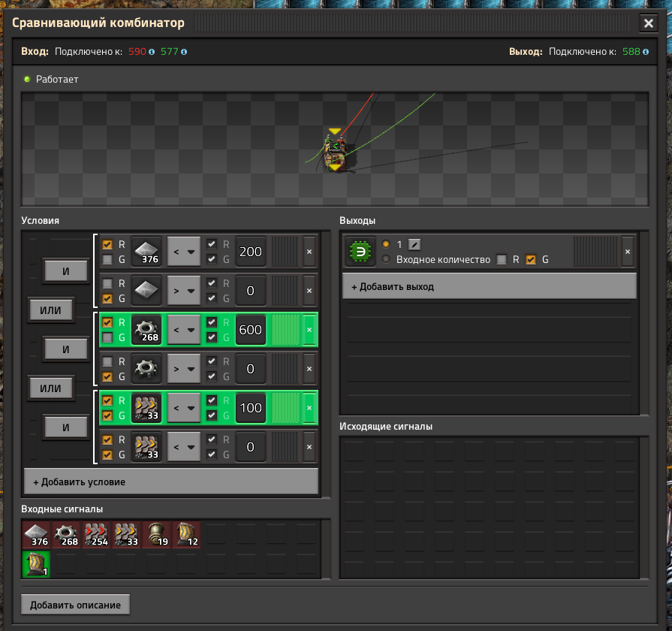
Task: Remove the 600 condition row with its x
Action: [309, 330]
